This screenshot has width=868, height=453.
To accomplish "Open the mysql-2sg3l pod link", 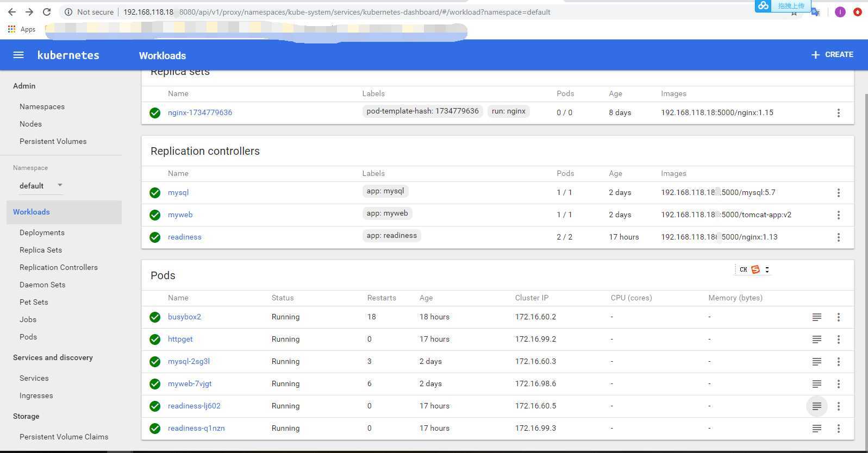I will coord(189,361).
